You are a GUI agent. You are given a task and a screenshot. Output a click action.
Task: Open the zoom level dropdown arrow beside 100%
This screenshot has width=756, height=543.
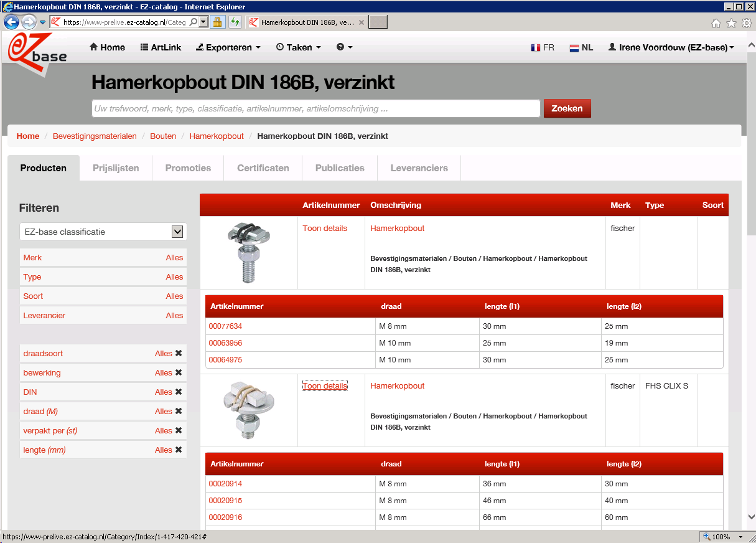pyautogui.click(x=740, y=537)
